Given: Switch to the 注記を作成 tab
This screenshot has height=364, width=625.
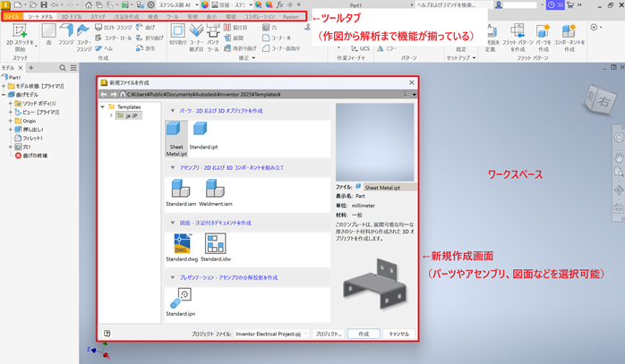Looking at the screenshot, I should (127, 17).
